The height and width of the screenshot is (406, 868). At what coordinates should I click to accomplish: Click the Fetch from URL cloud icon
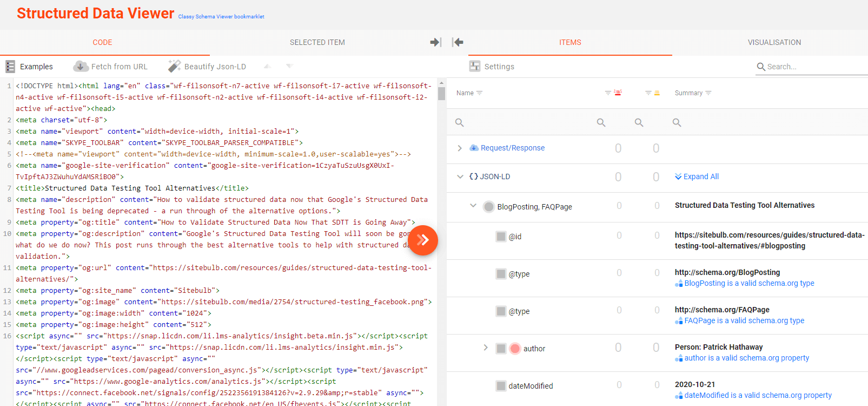pyautogui.click(x=81, y=66)
